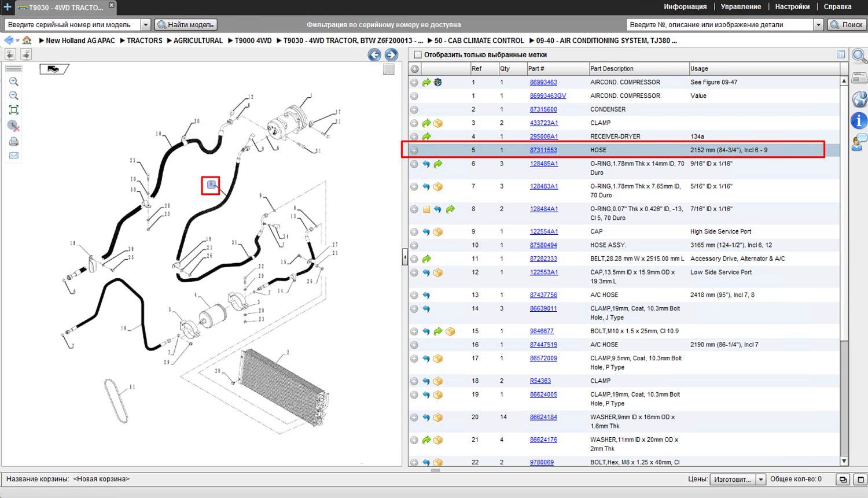
Task: Open part number 9846677 link
Action: click(x=542, y=331)
